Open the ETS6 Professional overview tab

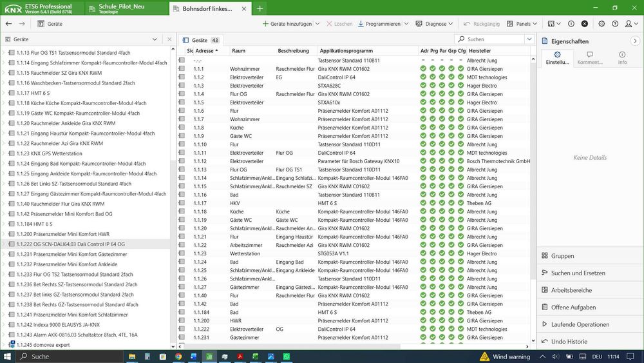[x=41, y=8]
